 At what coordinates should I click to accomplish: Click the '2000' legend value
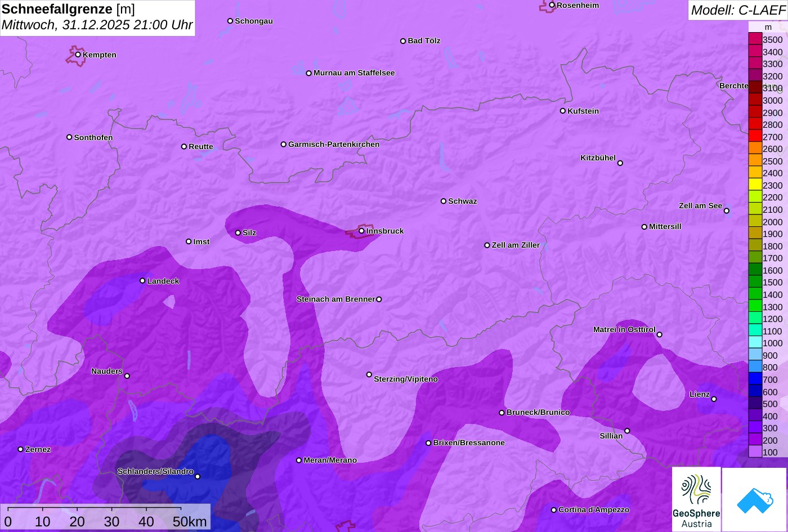[773, 222]
